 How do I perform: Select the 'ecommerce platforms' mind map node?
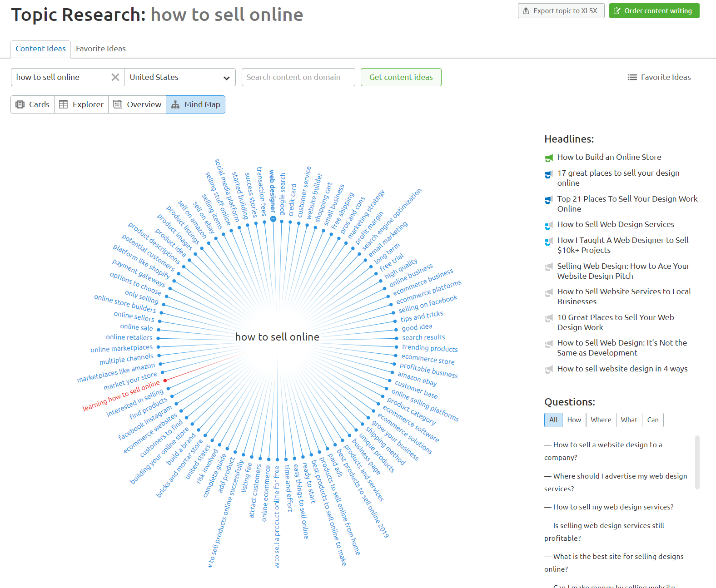(428, 292)
